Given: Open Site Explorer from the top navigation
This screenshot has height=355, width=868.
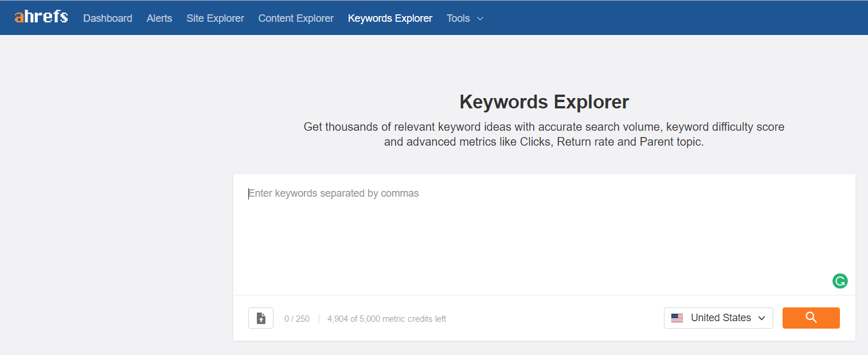Looking at the screenshot, I should click(x=215, y=18).
